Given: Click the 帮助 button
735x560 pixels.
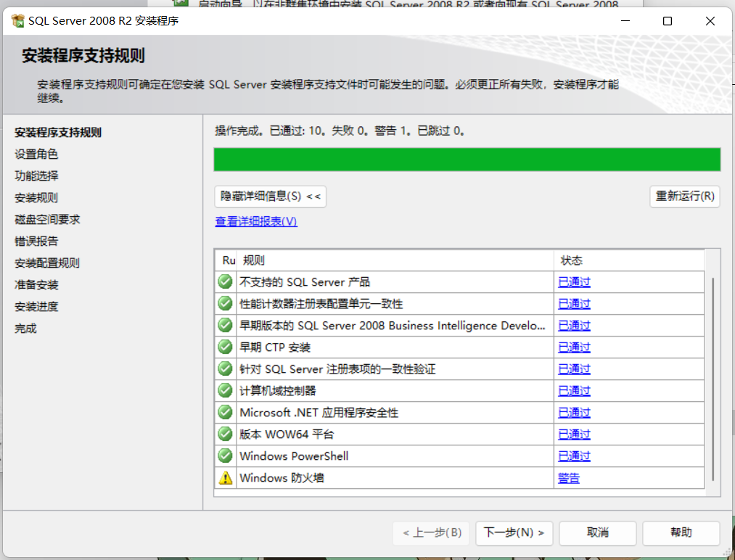Looking at the screenshot, I should (681, 533).
